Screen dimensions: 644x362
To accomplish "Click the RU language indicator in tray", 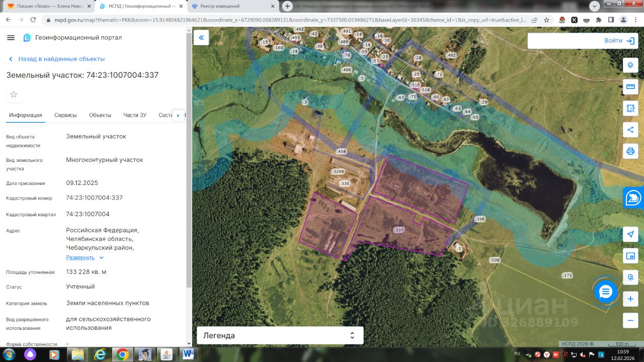I will [x=517, y=353].
